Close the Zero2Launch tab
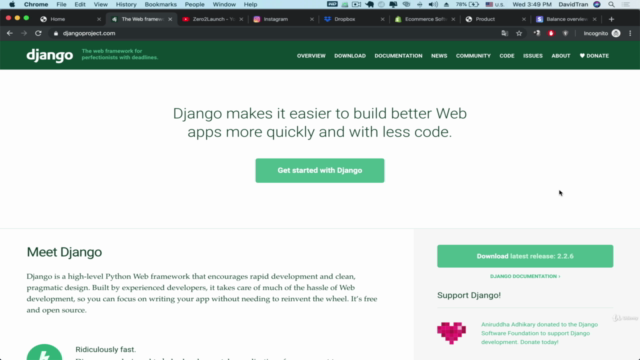640x360 pixels. coord(241,19)
